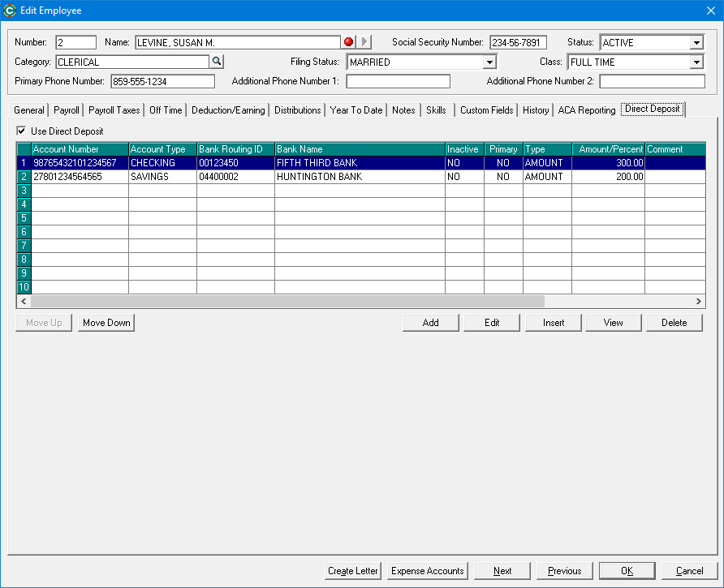Viewport: 724px width, 588px height.
Task: Click the gray arrow button beside Name
Action: 364,42
